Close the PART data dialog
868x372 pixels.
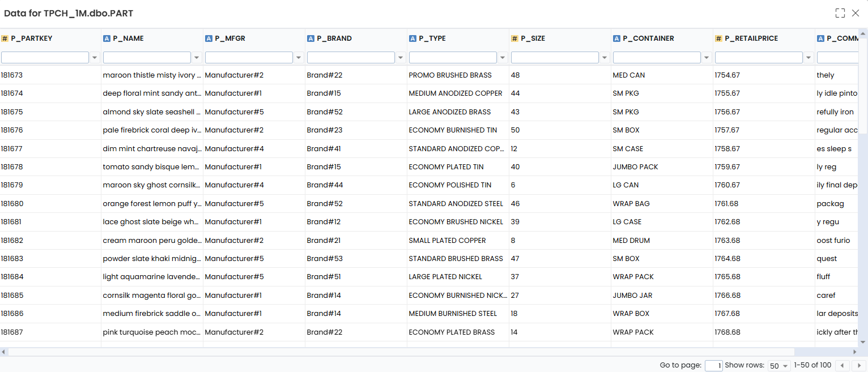point(856,13)
